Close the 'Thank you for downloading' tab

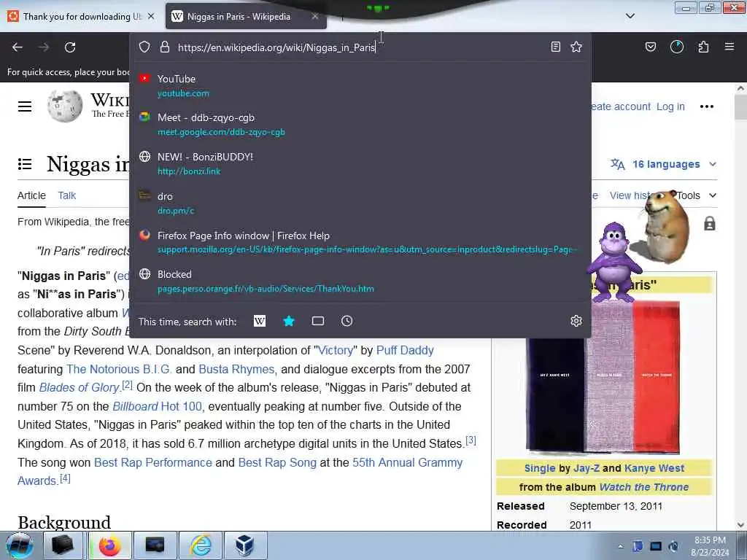151,16
